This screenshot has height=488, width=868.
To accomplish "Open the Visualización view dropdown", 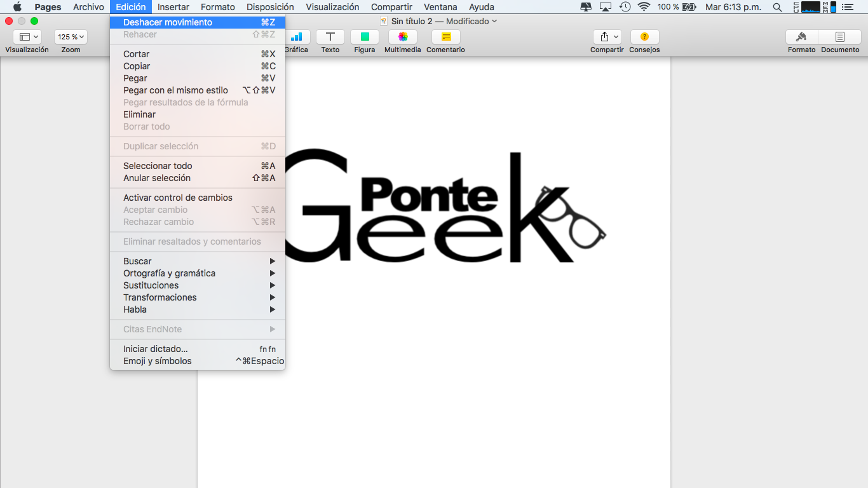I will point(27,37).
